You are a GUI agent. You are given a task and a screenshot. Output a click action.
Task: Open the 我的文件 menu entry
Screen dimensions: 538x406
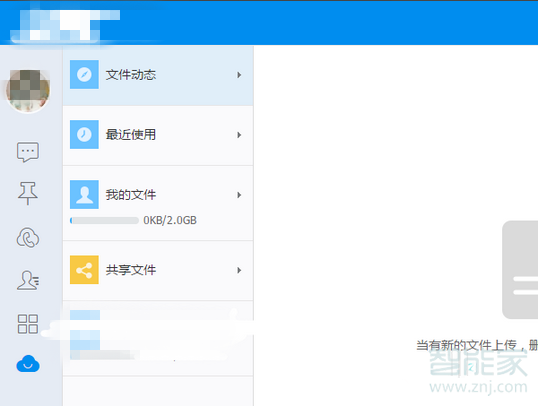[158, 203]
